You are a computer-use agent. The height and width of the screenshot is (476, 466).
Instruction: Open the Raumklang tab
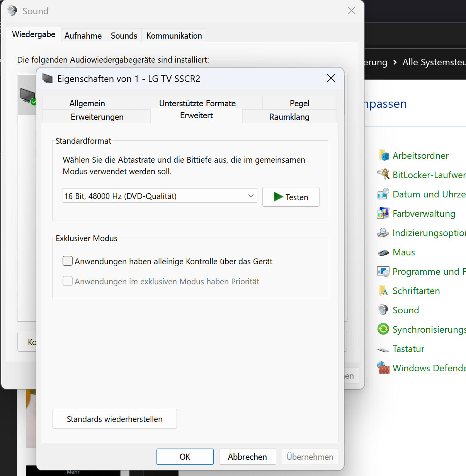click(x=289, y=117)
